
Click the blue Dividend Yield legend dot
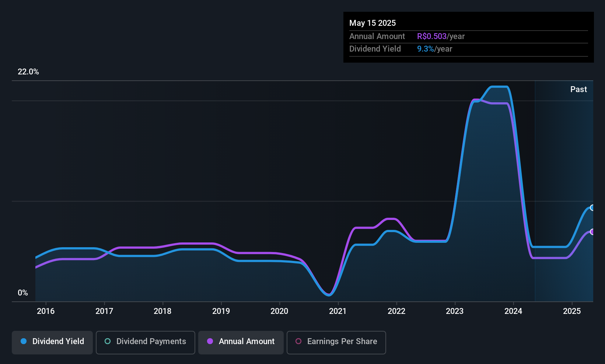[24, 341]
